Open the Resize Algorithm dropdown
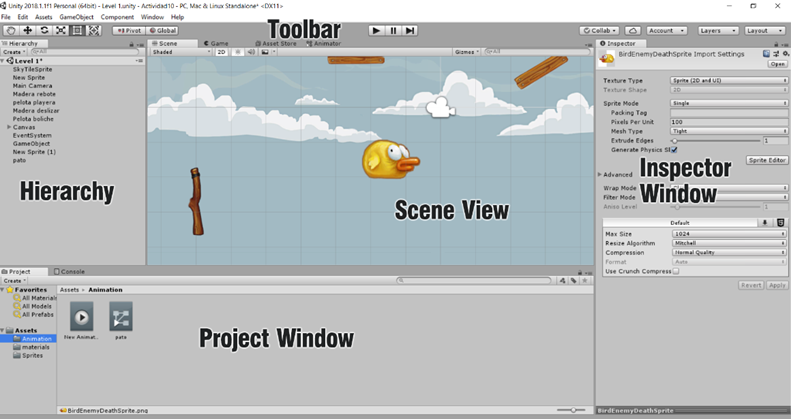The width and height of the screenshot is (791, 419). [x=729, y=243]
